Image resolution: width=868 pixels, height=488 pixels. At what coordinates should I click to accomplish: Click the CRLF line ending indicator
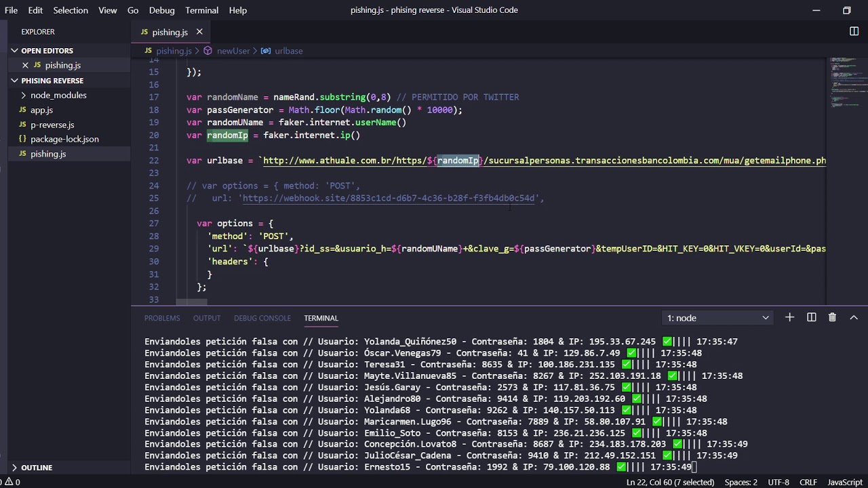click(x=808, y=482)
